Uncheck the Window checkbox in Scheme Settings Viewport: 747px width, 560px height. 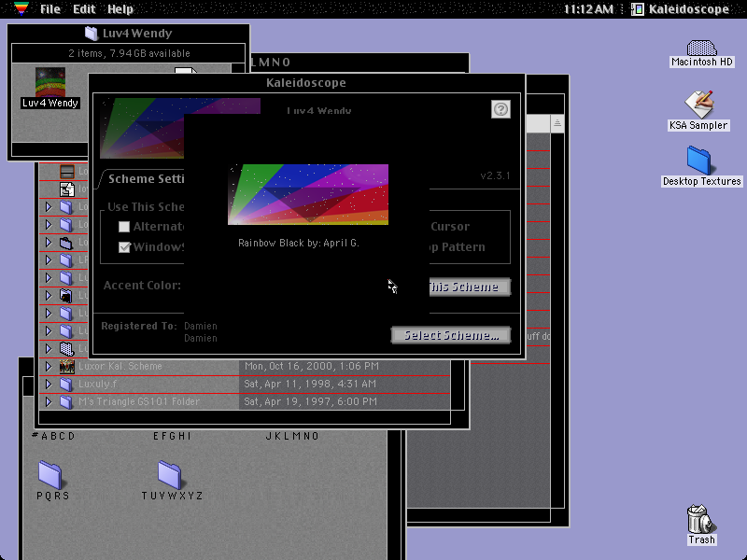124,247
